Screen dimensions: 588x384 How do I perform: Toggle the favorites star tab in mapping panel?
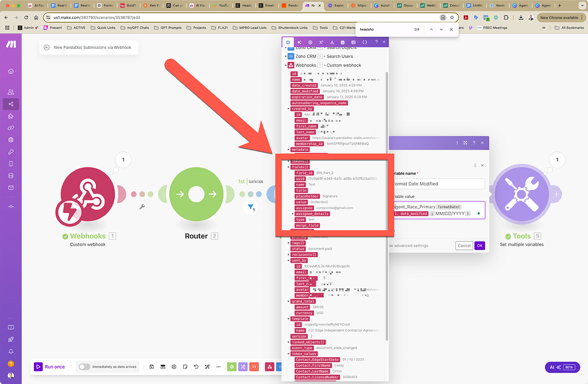click(x=288, y=41)
